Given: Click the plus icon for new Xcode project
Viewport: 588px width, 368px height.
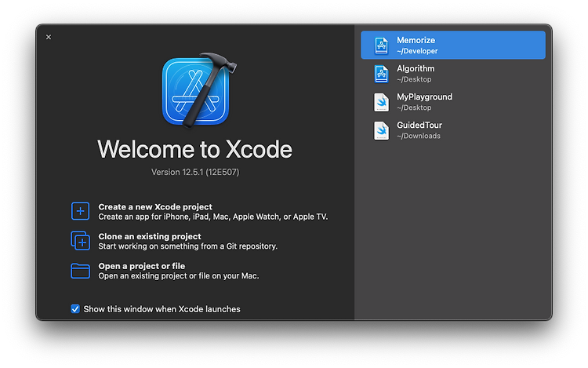Looking at the screenshot, I should 80,211.
